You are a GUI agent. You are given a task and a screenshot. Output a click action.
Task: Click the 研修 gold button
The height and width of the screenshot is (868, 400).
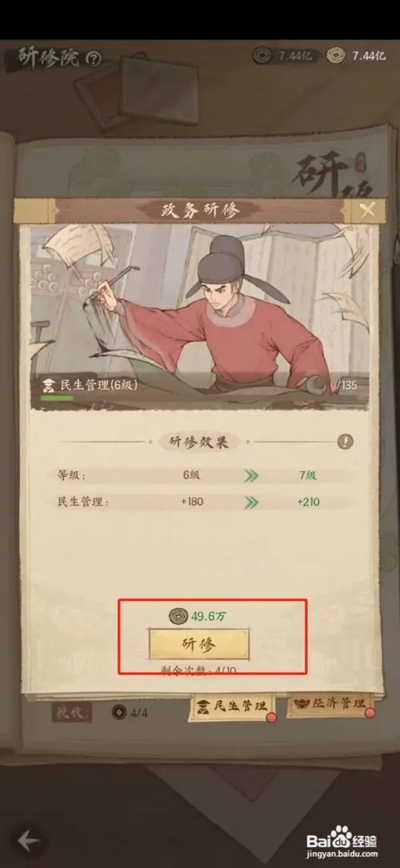pos(198,644)
